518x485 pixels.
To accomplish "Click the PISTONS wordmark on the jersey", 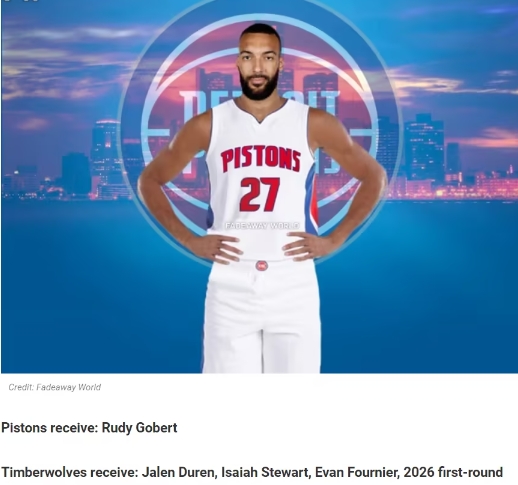I will tap(261, 159).
